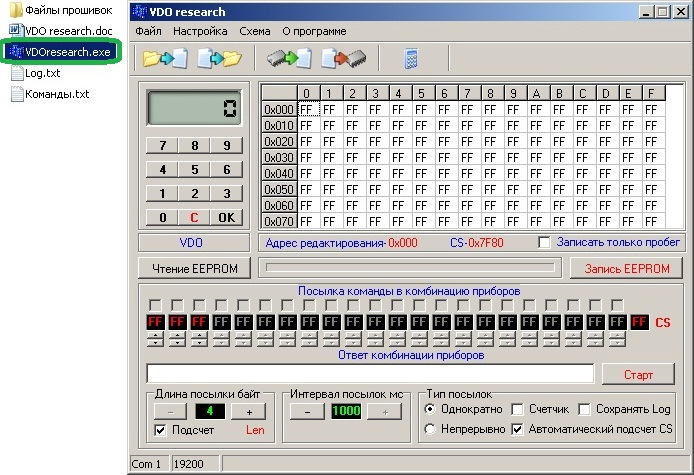Read chip to buffer toolbar icon
The height and width of the screenshot is (475, 694).
[289, 58]
